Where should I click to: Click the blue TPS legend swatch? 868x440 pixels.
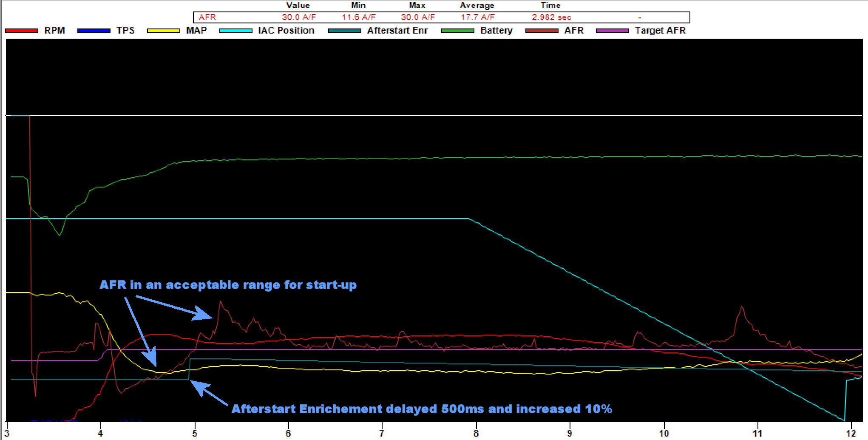point(94,31)
